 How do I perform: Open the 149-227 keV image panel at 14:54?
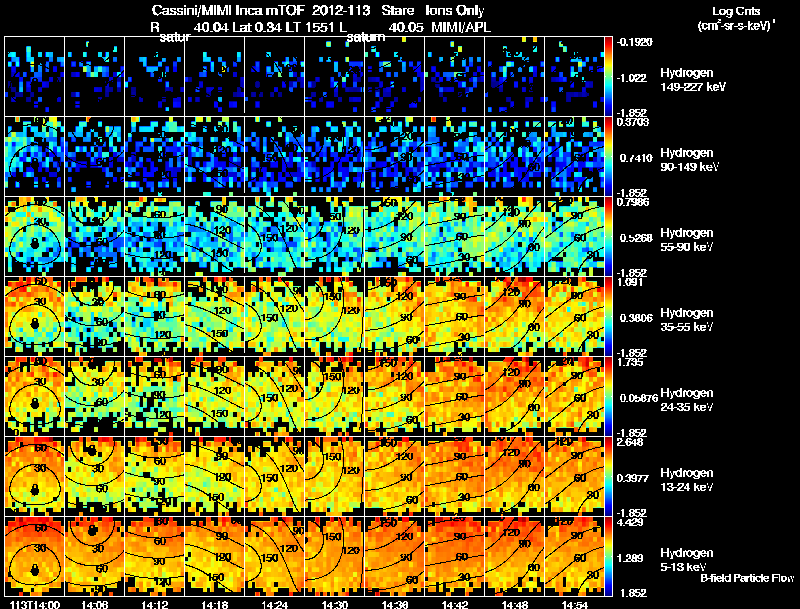574,77
